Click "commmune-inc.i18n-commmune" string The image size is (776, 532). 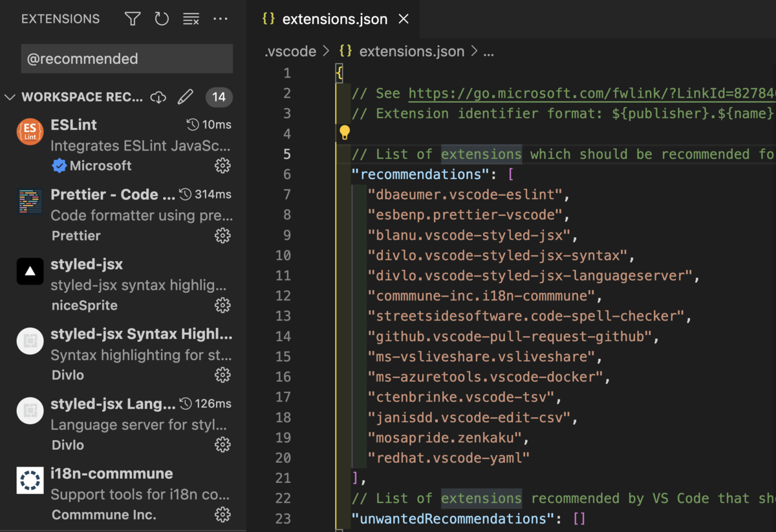[x=481, y=296]
